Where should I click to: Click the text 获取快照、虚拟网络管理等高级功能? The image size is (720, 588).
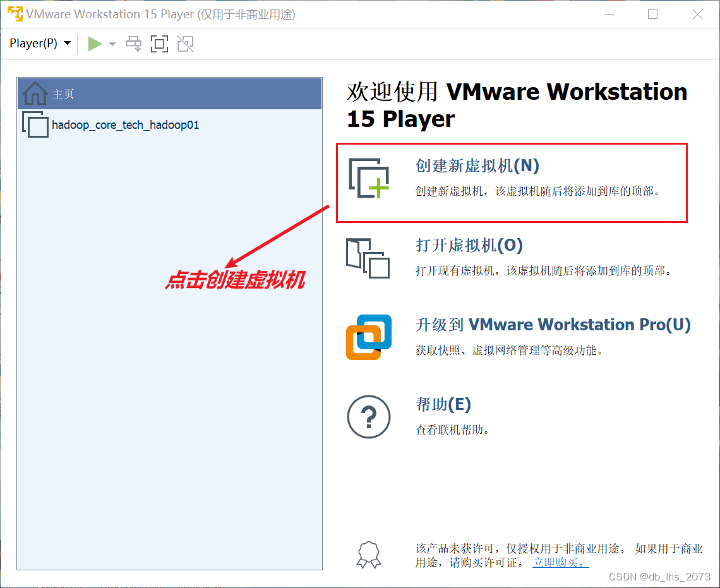[x=509, y=351]
